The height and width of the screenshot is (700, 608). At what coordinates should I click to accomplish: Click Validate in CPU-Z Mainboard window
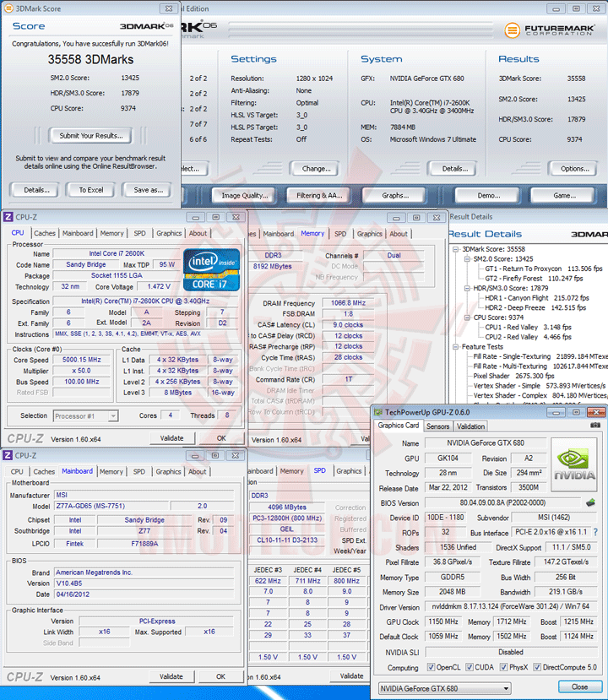pos(171,677)
